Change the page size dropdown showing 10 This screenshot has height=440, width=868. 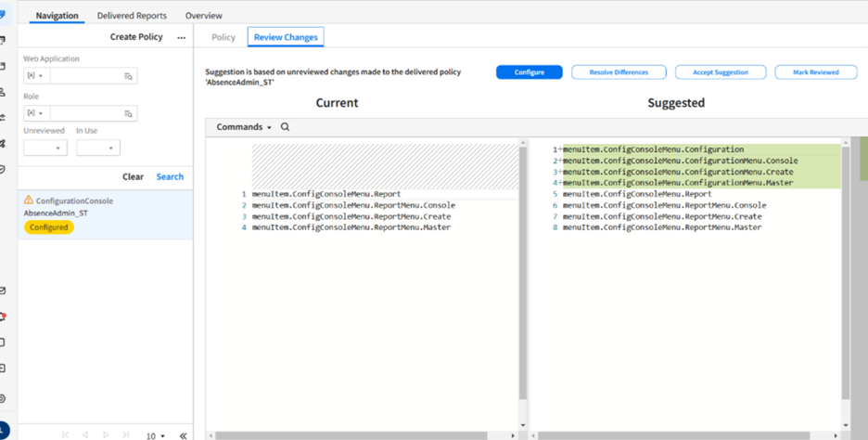tap(155, 435)
